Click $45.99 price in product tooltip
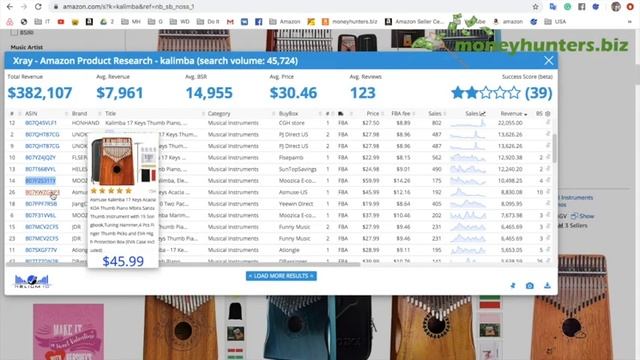Viewport: 640px width, 360px height. 123,261
